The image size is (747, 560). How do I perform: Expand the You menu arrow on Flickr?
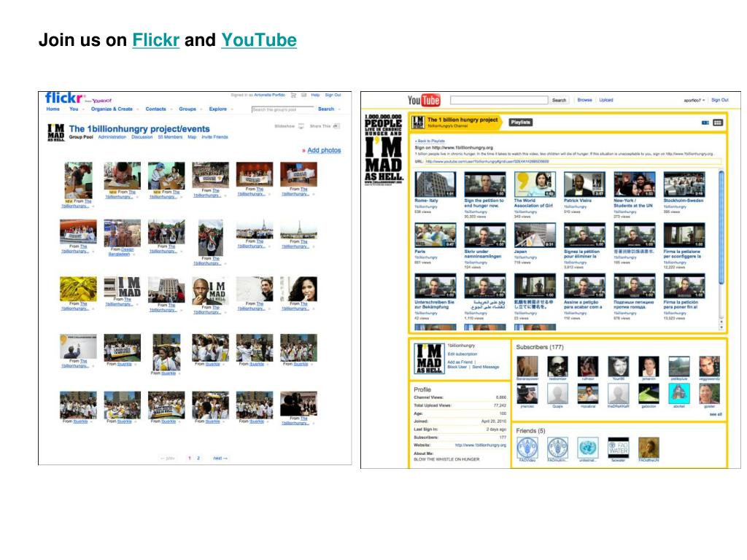pyautogui.click(x=83, y=109)
